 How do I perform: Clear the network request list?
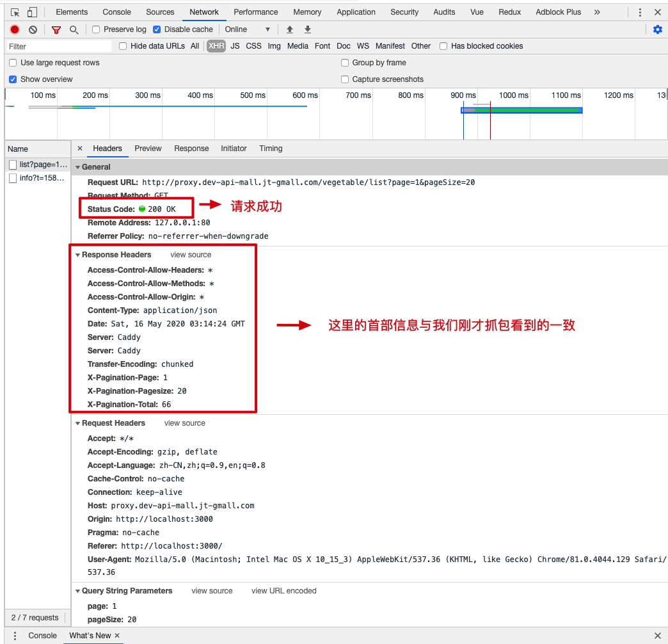(32, 29)
